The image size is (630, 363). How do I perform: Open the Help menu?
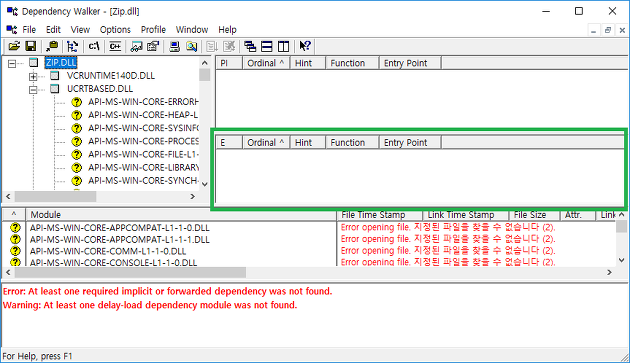227,30
